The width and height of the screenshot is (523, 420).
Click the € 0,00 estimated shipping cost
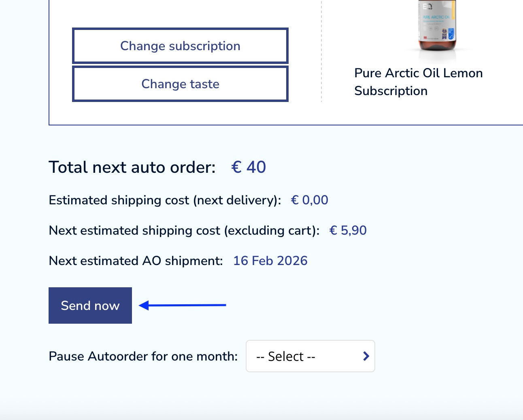(310, 200)
